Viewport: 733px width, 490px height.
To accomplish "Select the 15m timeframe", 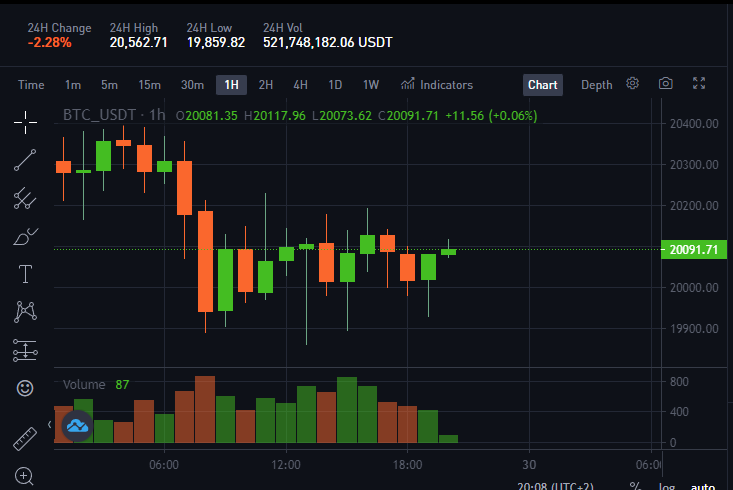I will tap(150, 85).
